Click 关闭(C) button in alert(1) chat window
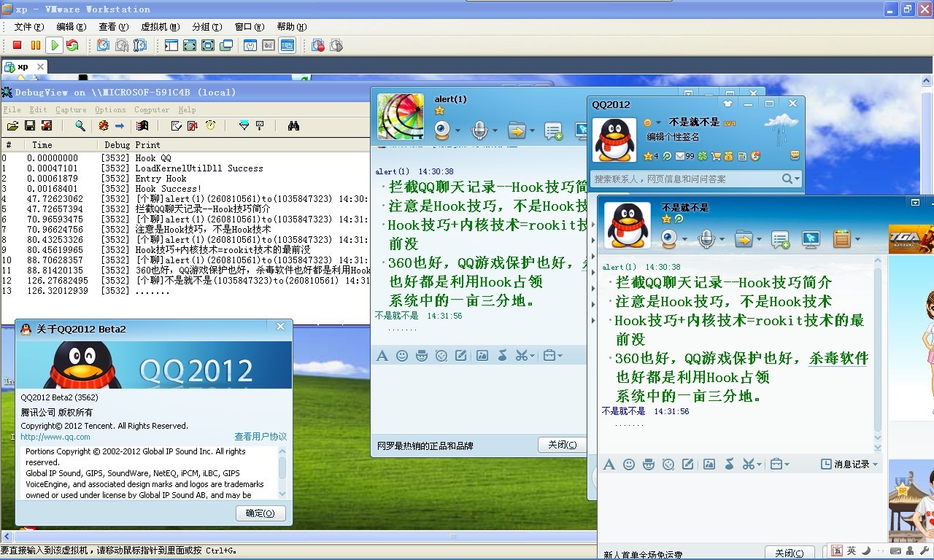The width and height of the screenshot is (934, 560). 562,445
